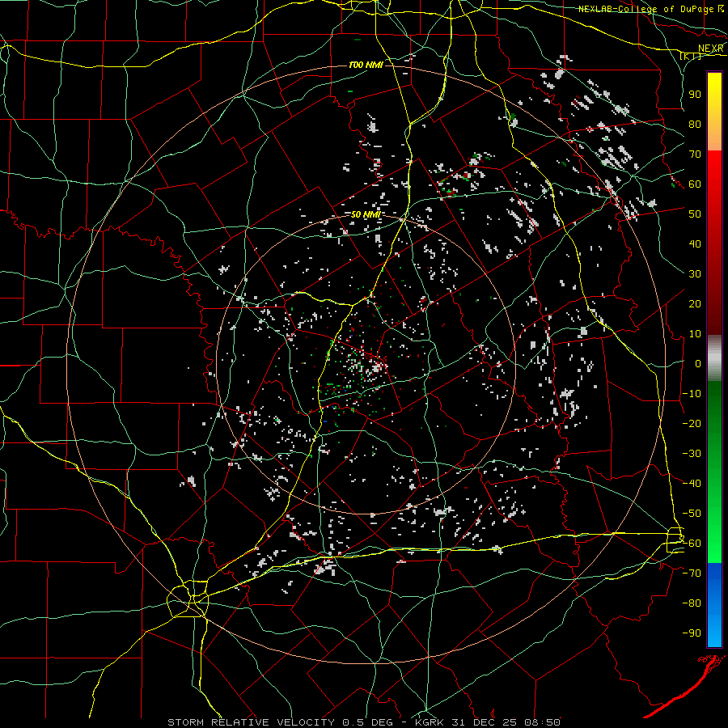The height and width of the screenshot is (728, 728).
Task: Click the -70 tick label on the scale
Action: click(x=692, y=574)
